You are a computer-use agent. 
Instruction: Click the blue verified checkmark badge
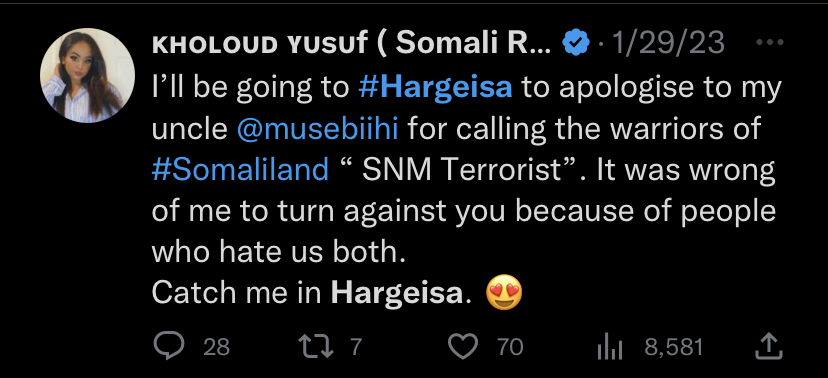coord(576,43)
